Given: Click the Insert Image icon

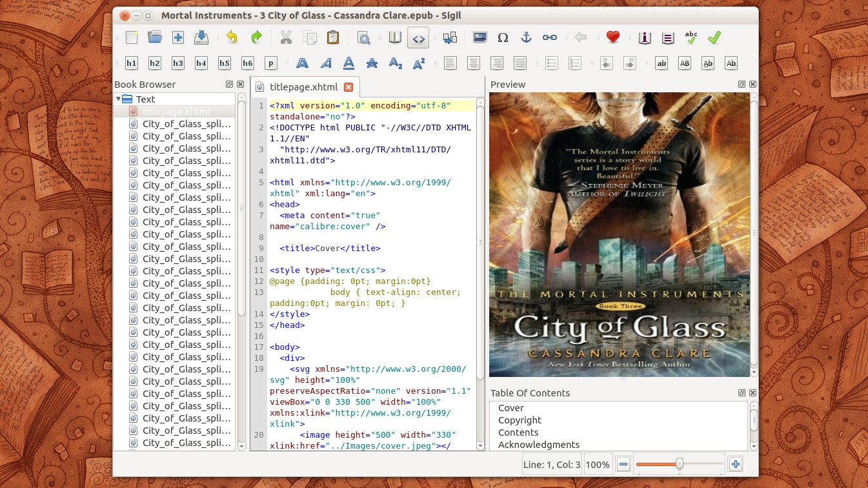Looking at the screenshot, I should point(479,37).
